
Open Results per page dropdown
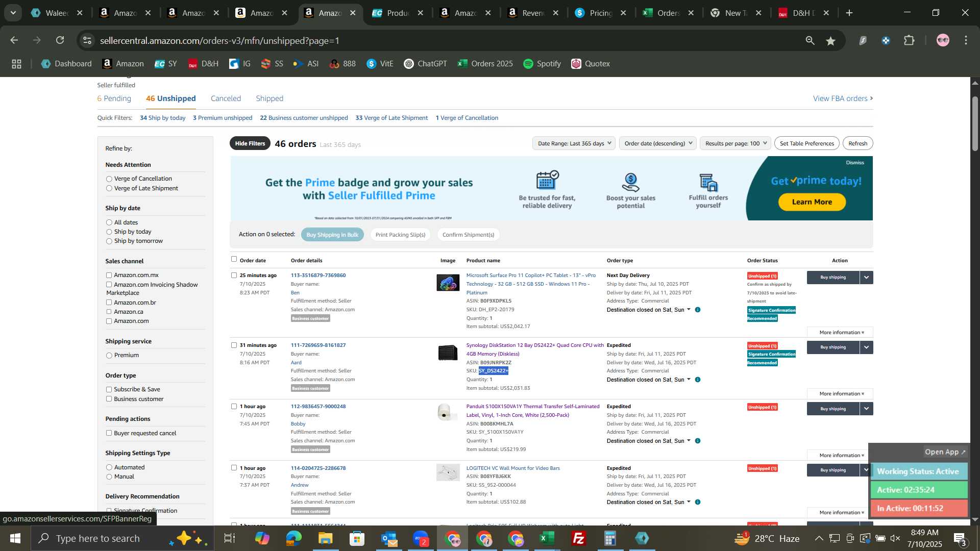point(735,143)
